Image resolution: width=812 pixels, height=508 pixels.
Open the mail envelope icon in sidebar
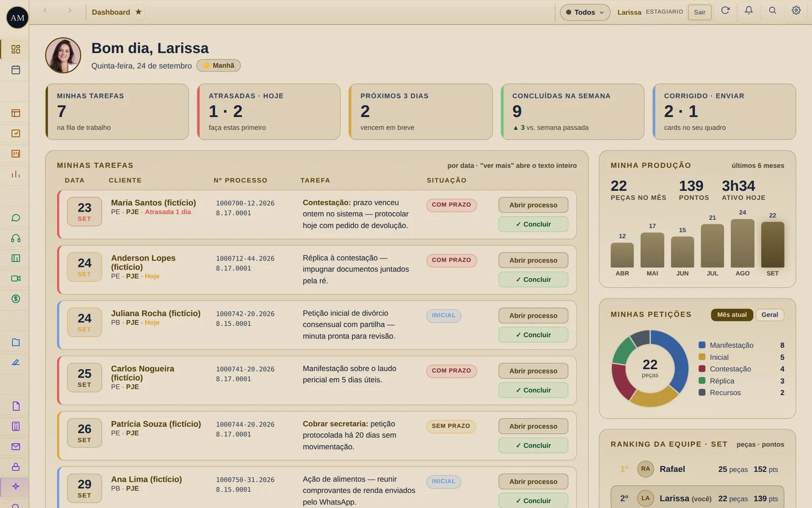(x=16, y=447)
